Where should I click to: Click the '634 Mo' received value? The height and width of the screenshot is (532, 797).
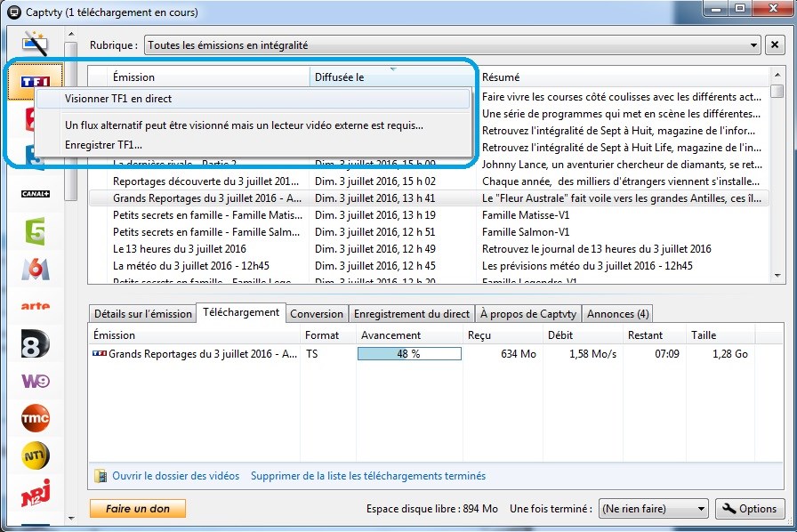pyautogui.click(x=519, y=353)
